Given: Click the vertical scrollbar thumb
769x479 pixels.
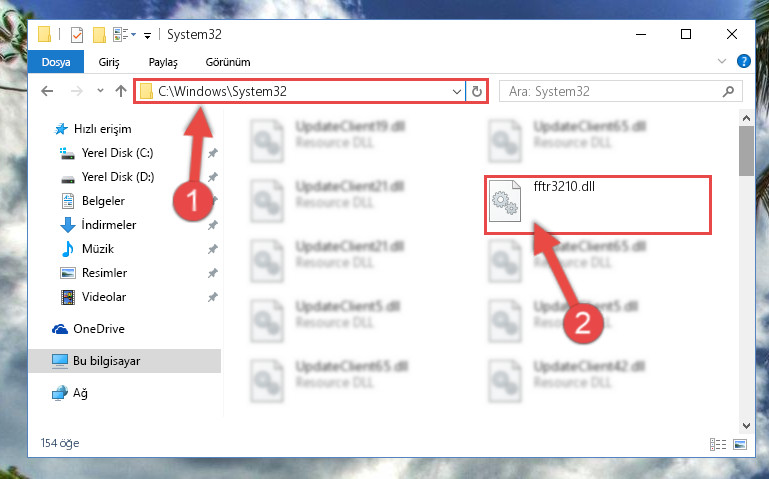Looking at the screenshot, I should pos(746,151).
